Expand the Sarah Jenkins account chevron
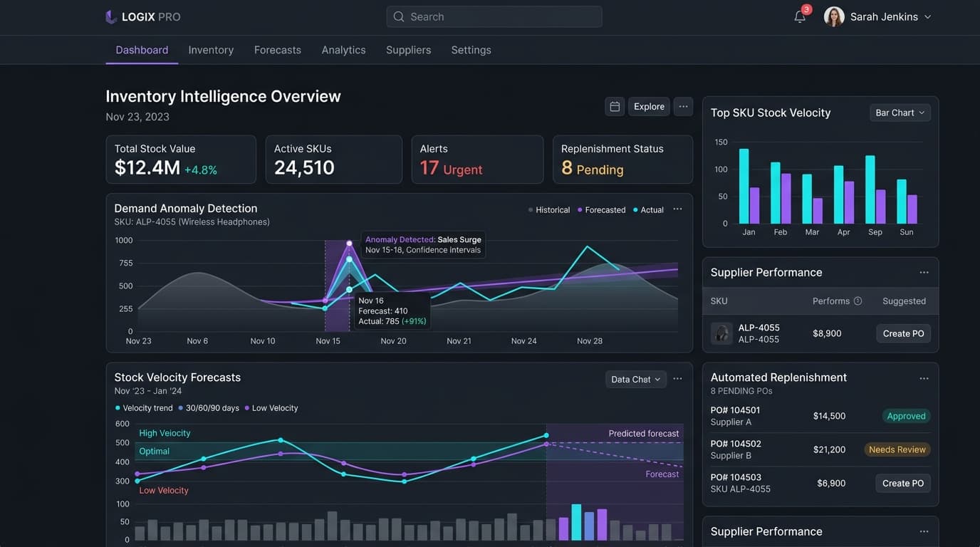This screenshot has height=547, width=980. point(927,17)
